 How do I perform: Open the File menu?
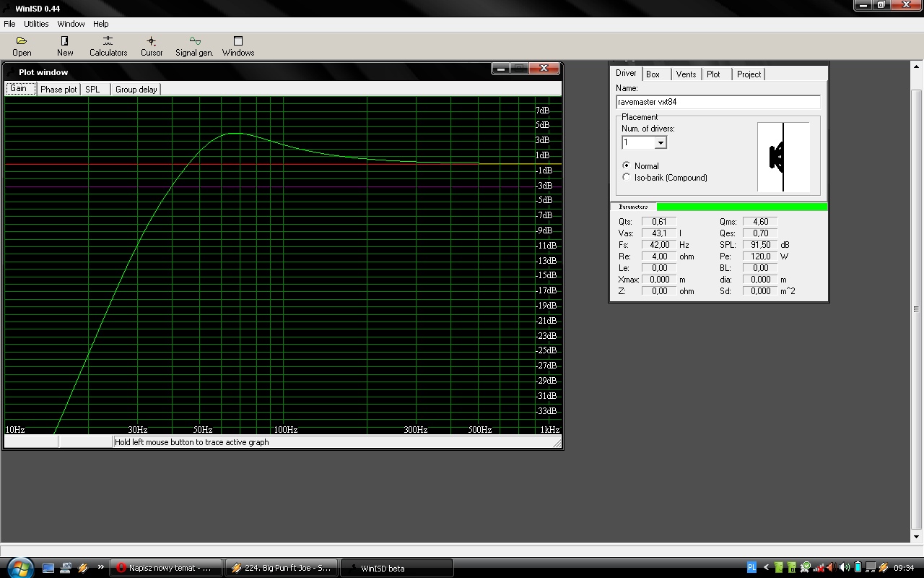(x=9, y=24)
